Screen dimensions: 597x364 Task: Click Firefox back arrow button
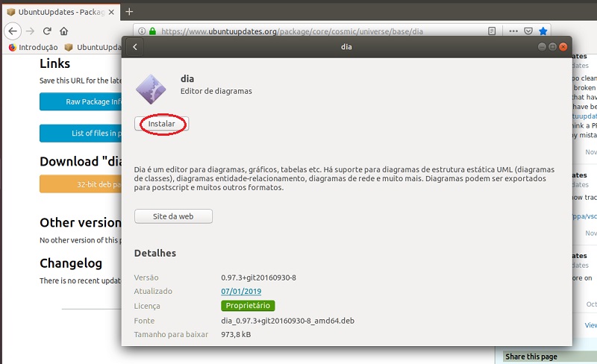point(13,31)
